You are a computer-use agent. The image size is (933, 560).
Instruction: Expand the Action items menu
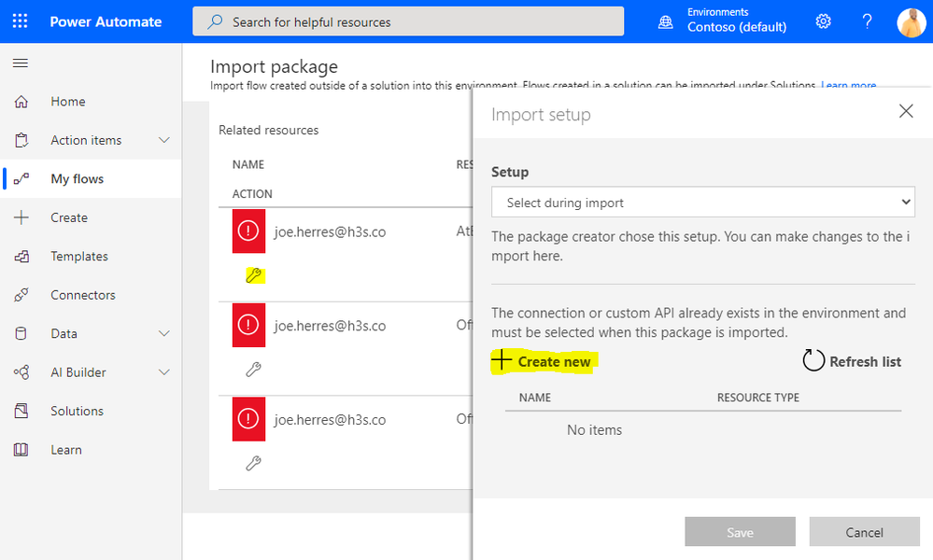pyautogui.click(x=164, y=140)
